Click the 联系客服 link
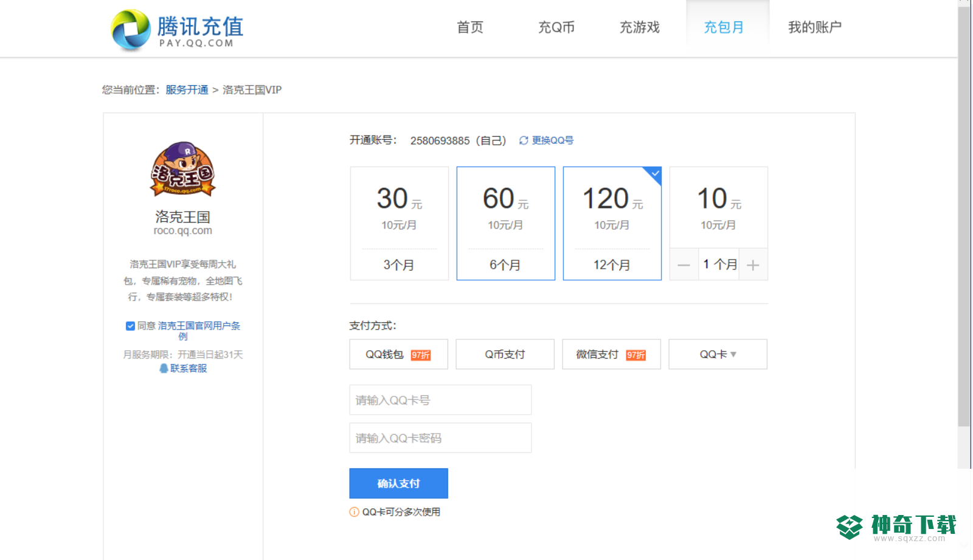This screenshot has width=973, height=560. point(189,368)
